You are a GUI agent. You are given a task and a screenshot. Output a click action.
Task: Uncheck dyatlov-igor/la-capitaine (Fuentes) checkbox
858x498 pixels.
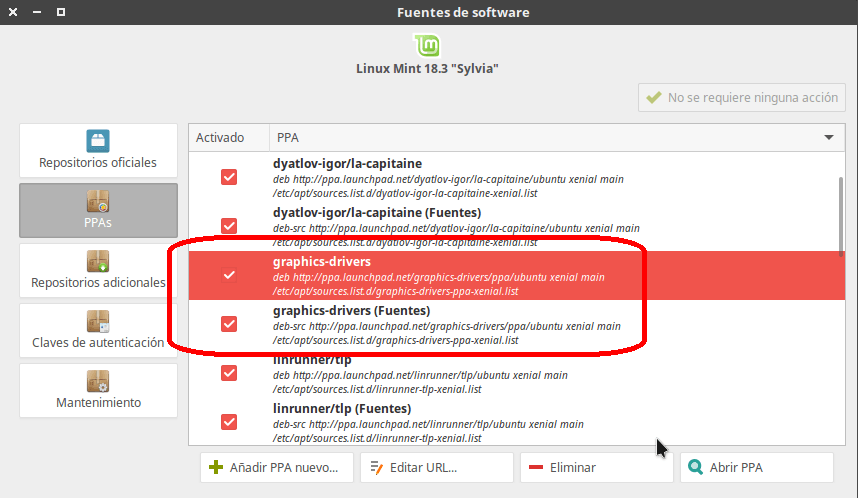click(229, 226)
